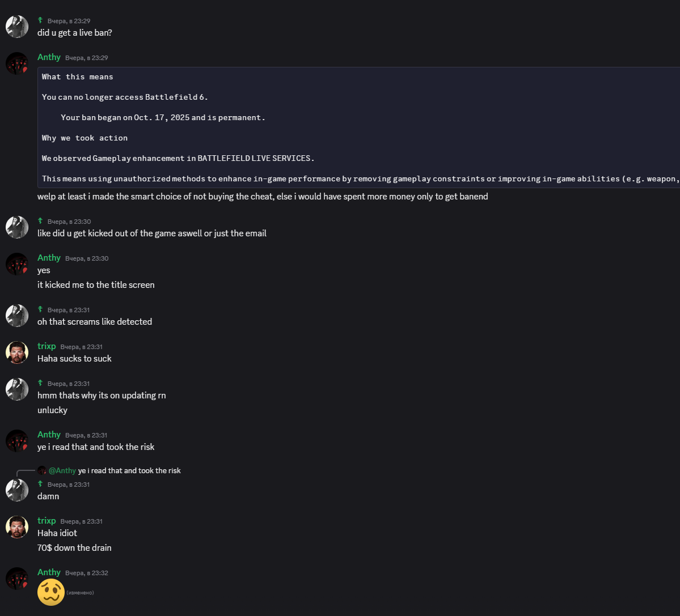
Task: Click the 23:32 timestamp next to Anthy's name
Action: 87,573
